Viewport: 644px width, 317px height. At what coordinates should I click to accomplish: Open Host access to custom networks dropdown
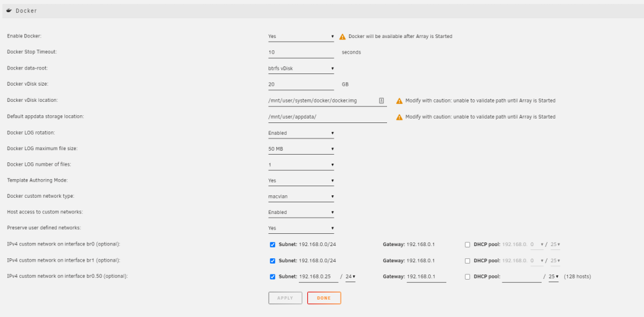301,212
